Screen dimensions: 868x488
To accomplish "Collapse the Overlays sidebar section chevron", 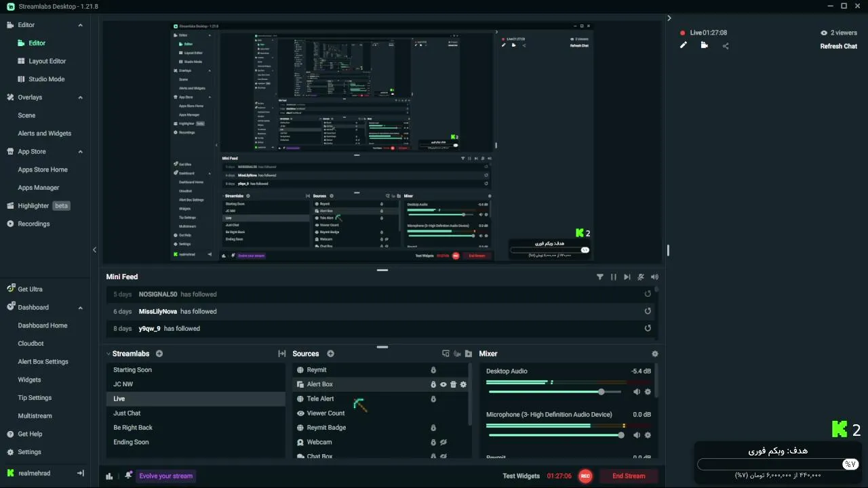I will 80,98.
